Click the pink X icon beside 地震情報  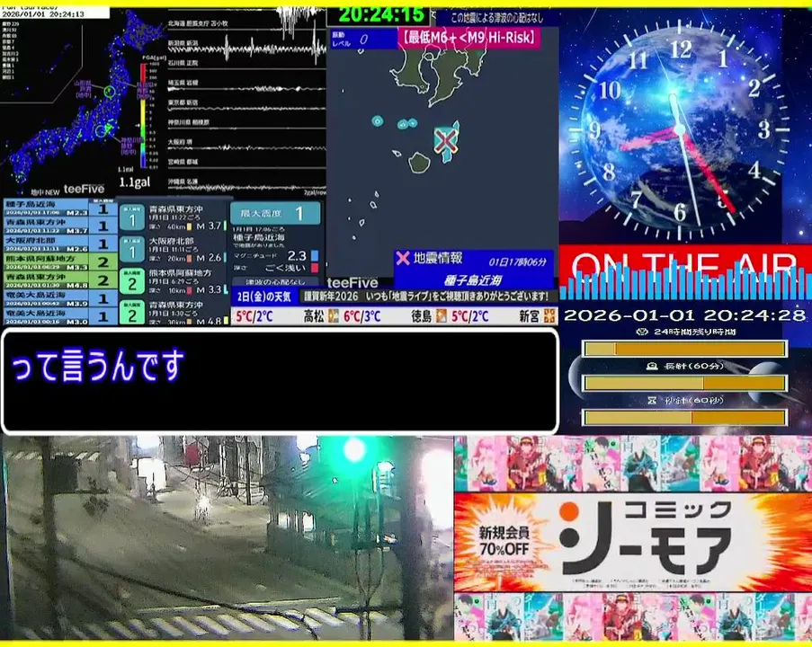click(402, 258)
